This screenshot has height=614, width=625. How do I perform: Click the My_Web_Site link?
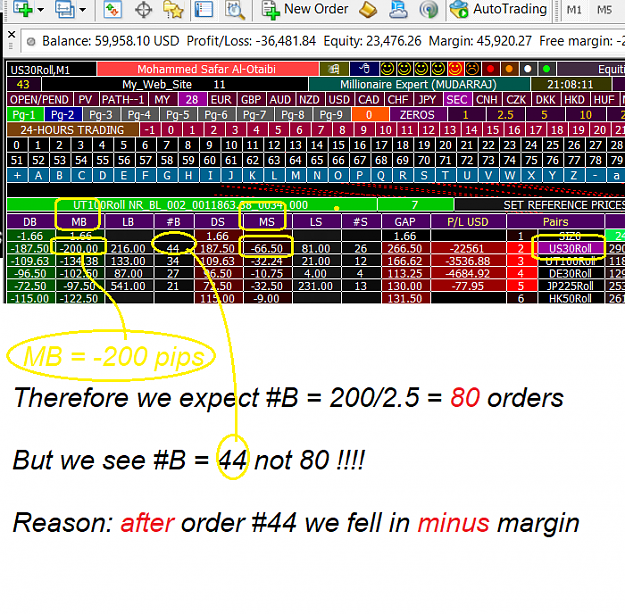(x=157, y=84)
